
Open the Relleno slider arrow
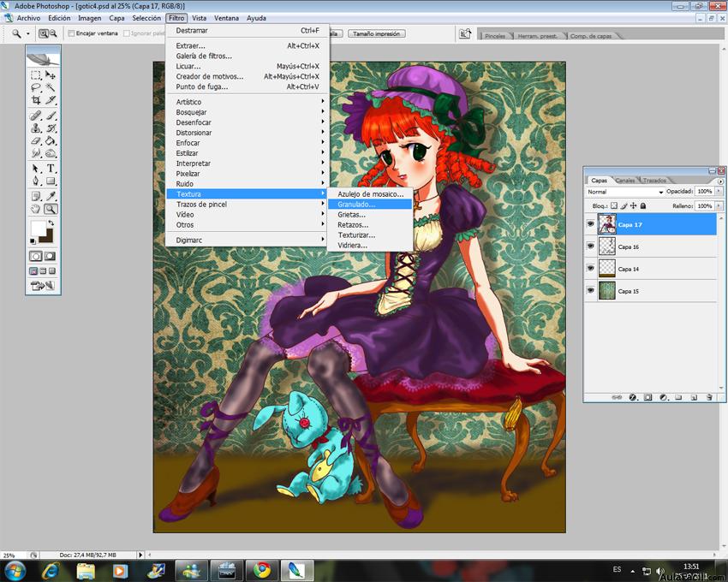[719, 205]
